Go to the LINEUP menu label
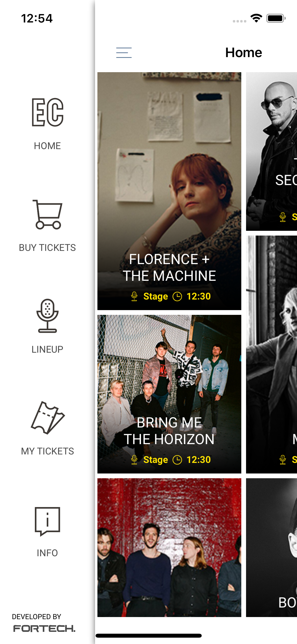The height and width of the screenshot is (644, 297). click(48, 349)
